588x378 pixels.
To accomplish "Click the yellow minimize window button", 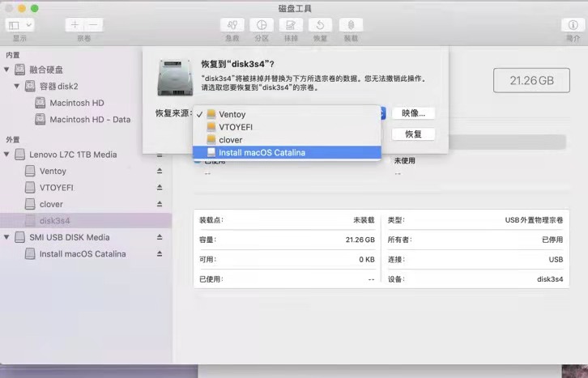I will pyautogui.click(x=22, y=8).
